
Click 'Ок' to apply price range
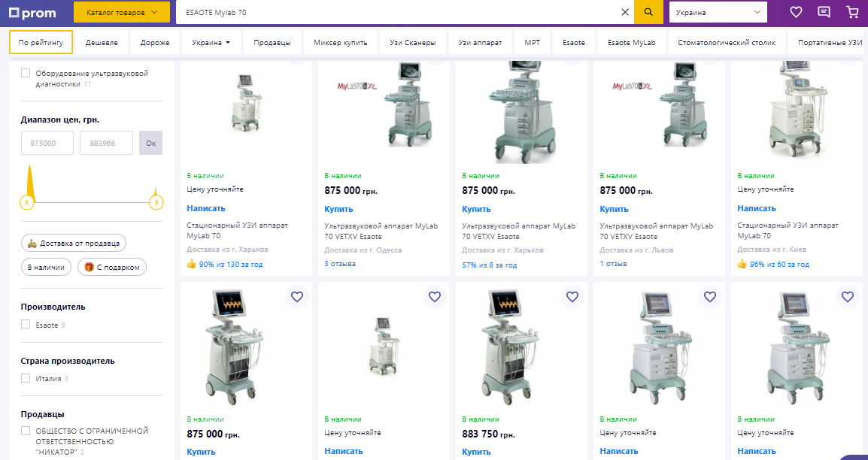(x=150, y=143)
